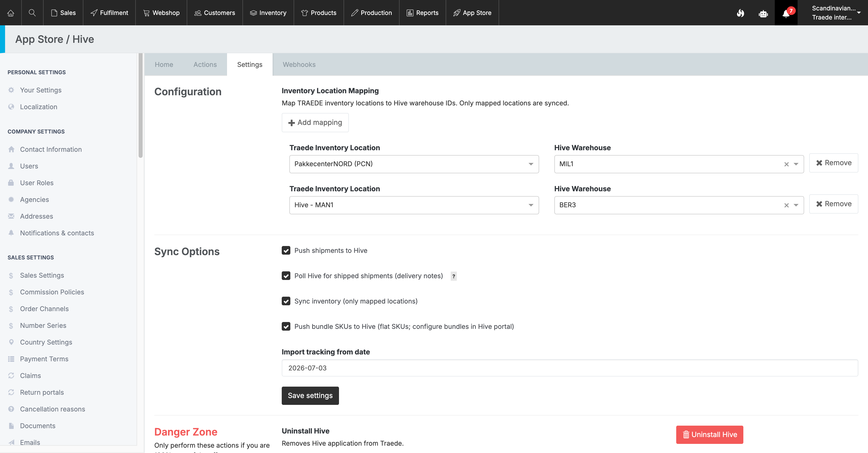
Task: Toggle Sync inventory only mapped locations
Action: 286,301
